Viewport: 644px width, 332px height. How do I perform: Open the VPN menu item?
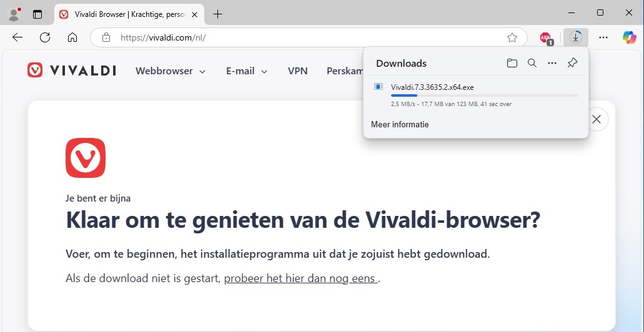[x=297, y=71]
